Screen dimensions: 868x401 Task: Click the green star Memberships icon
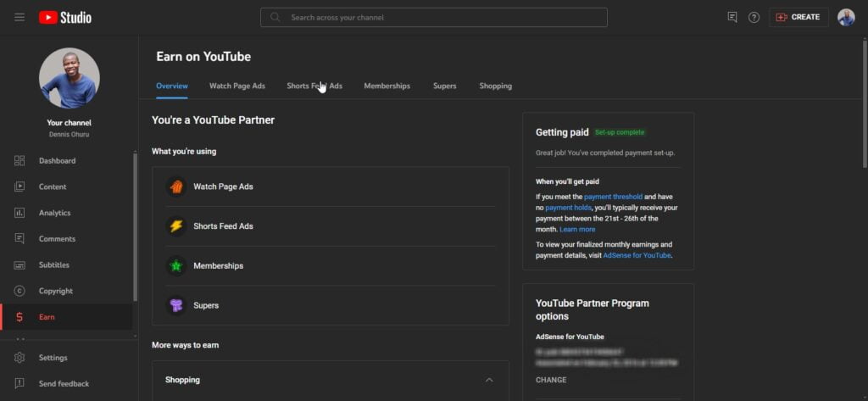(176, 266)
